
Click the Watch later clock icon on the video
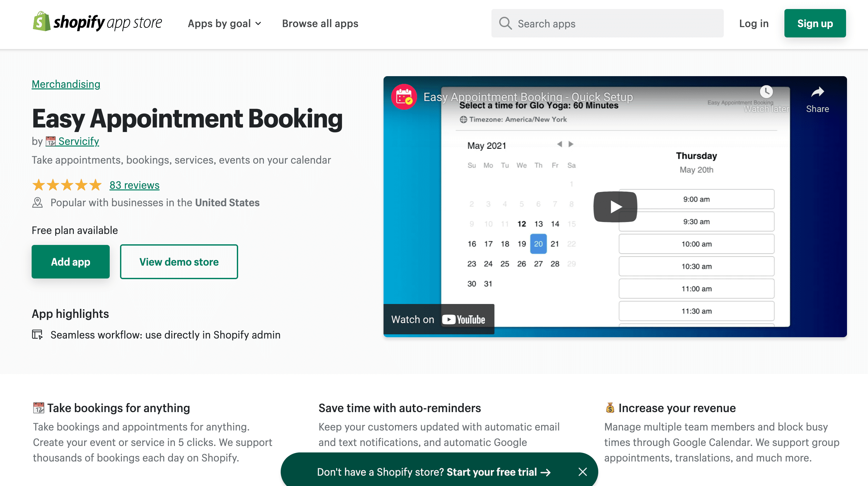(x=766, y=91)
